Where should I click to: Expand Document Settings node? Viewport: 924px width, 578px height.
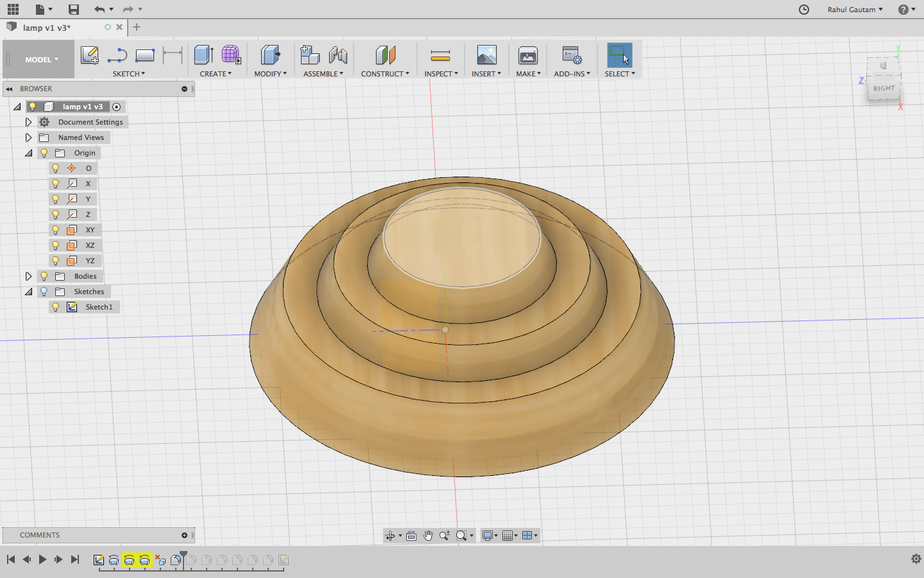tap(28, 122)
